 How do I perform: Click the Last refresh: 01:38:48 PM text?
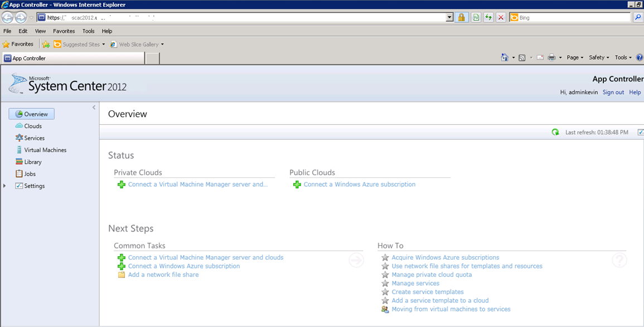[597, 133]
